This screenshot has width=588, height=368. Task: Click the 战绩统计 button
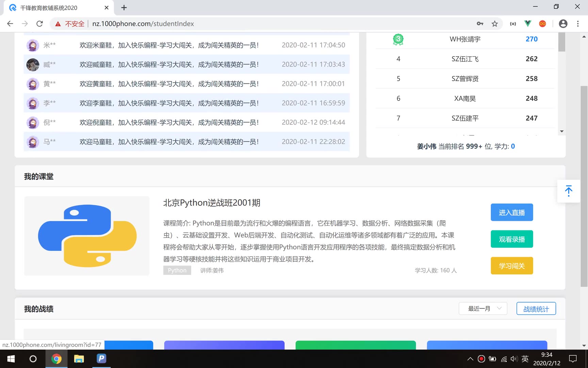pos(536,308)
